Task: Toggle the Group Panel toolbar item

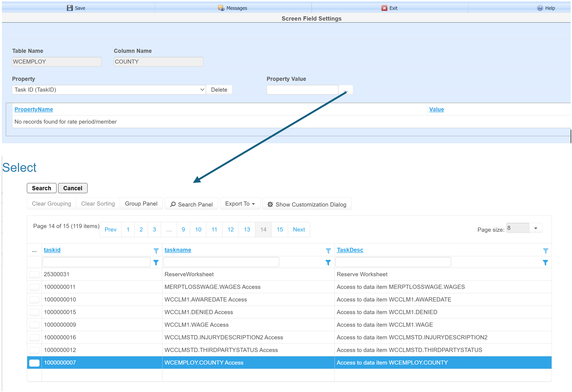Action: 141,204
